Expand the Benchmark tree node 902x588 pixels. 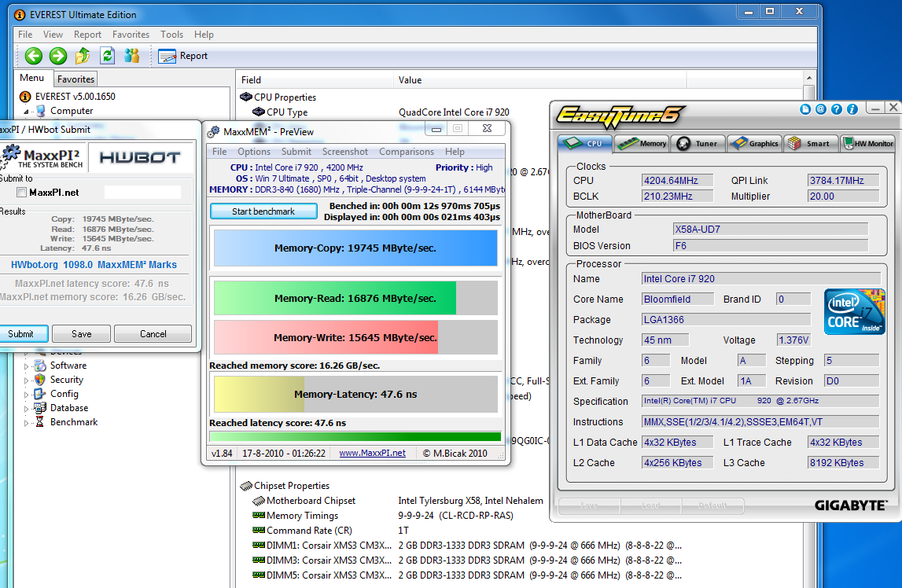[x=26, y=422]
